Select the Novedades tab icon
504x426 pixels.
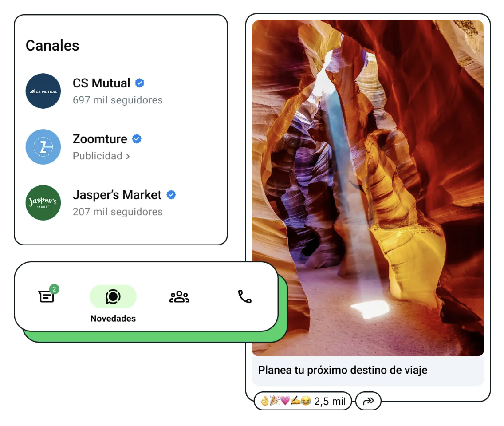click(113, 296)
